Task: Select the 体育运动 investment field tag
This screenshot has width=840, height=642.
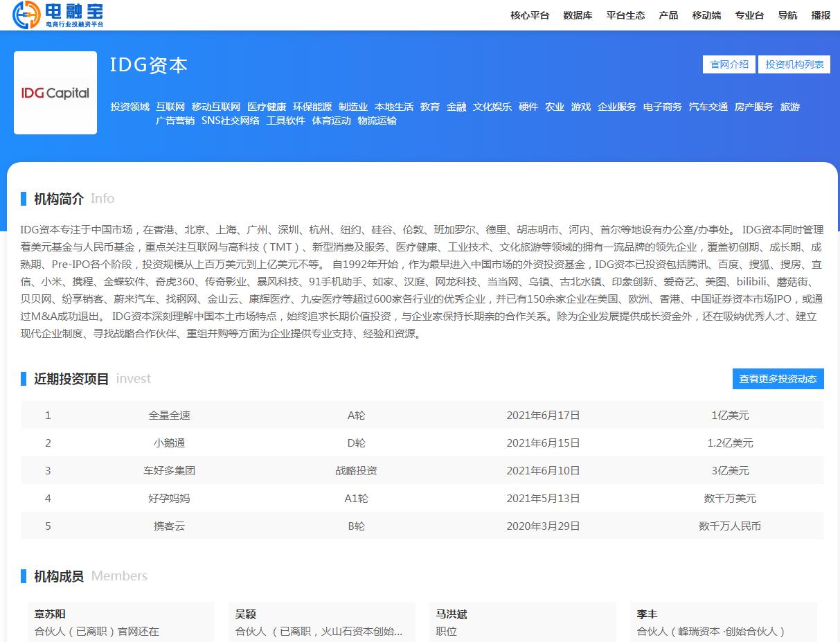Action: click(x=332, y=121)
